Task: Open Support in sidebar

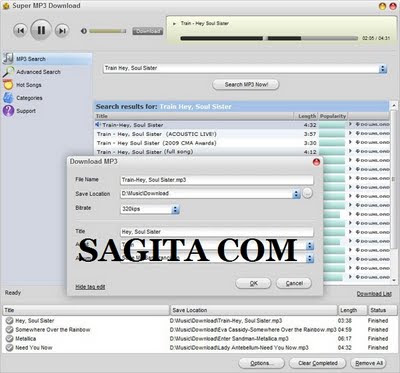Action: pyautogui.click(x=26, y=111)
